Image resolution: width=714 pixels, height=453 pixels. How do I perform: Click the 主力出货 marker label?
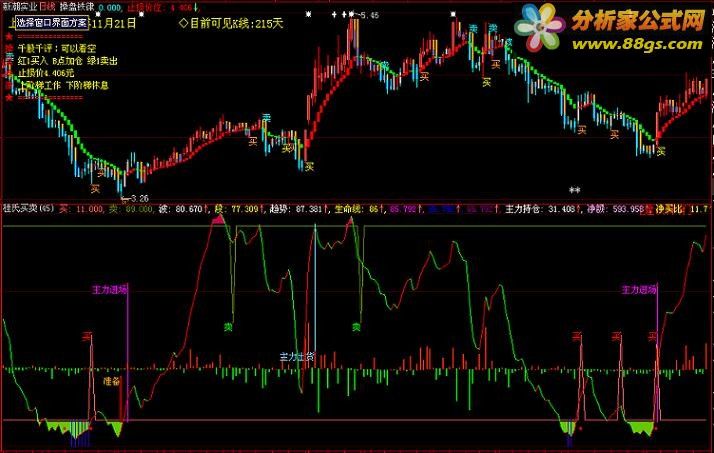point(297,356)
